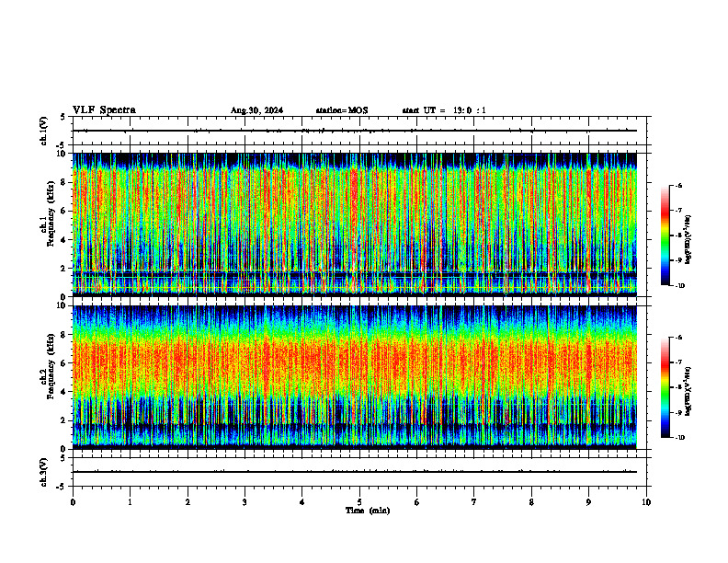Click the ch.1 color bar log(PSD) label

(688, 240)
